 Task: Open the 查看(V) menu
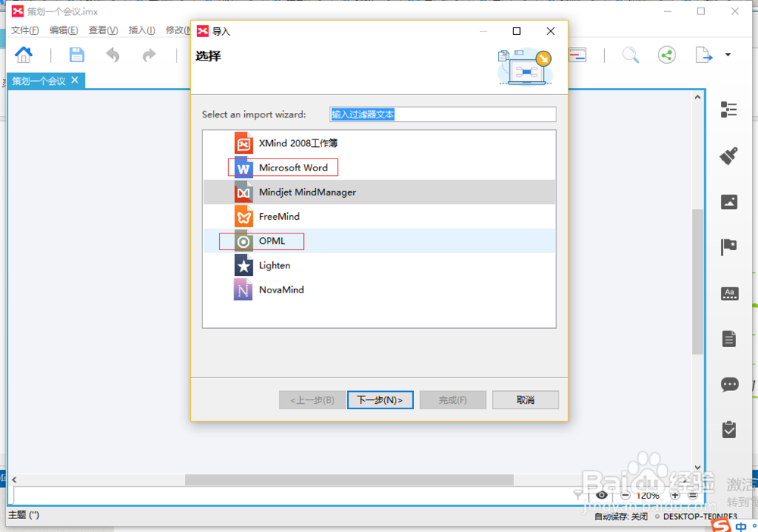(103, 30)
